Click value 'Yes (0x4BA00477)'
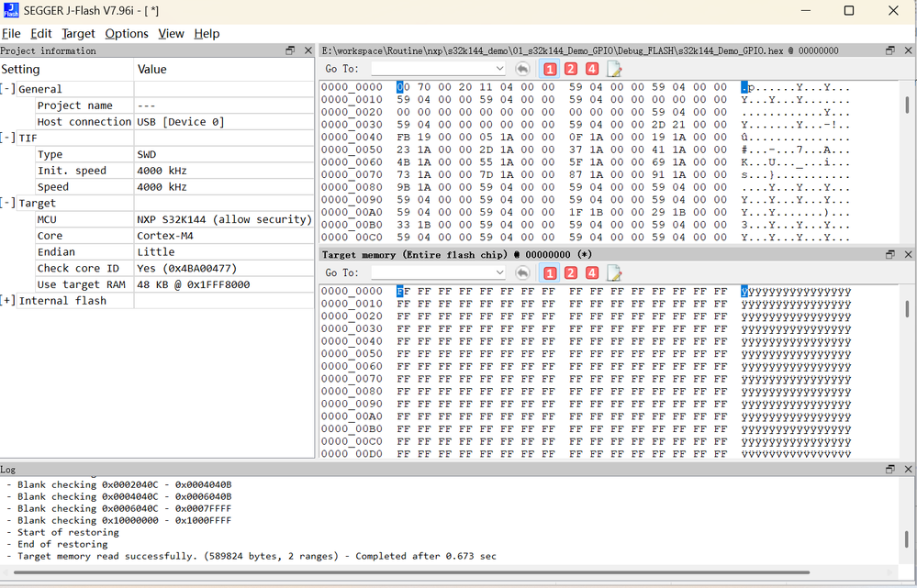 click(187, 268)
